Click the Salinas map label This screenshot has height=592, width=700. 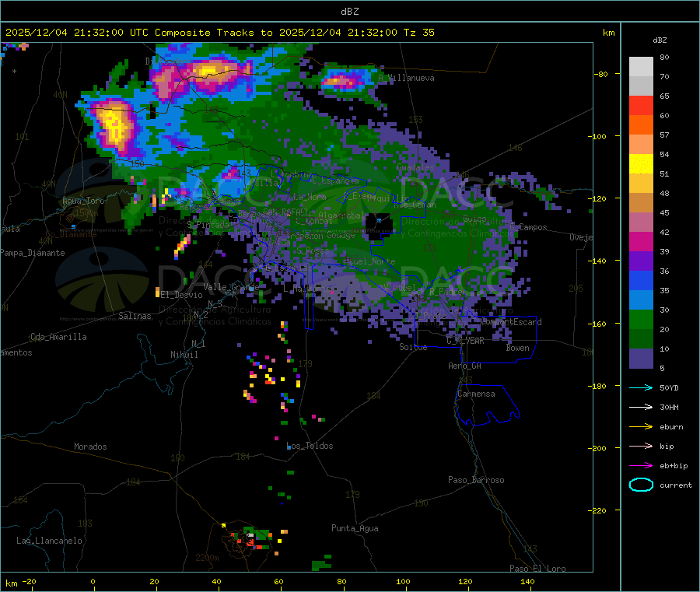point(135,316)
